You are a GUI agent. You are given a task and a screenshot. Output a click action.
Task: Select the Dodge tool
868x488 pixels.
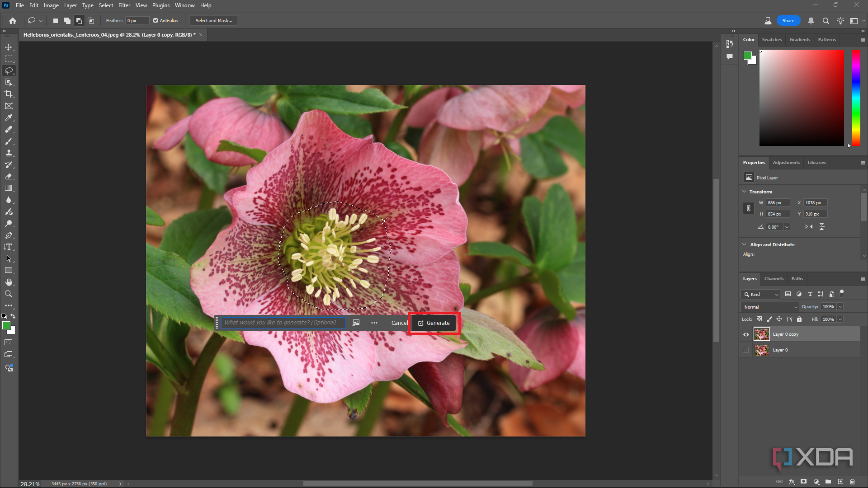(9, 223)
